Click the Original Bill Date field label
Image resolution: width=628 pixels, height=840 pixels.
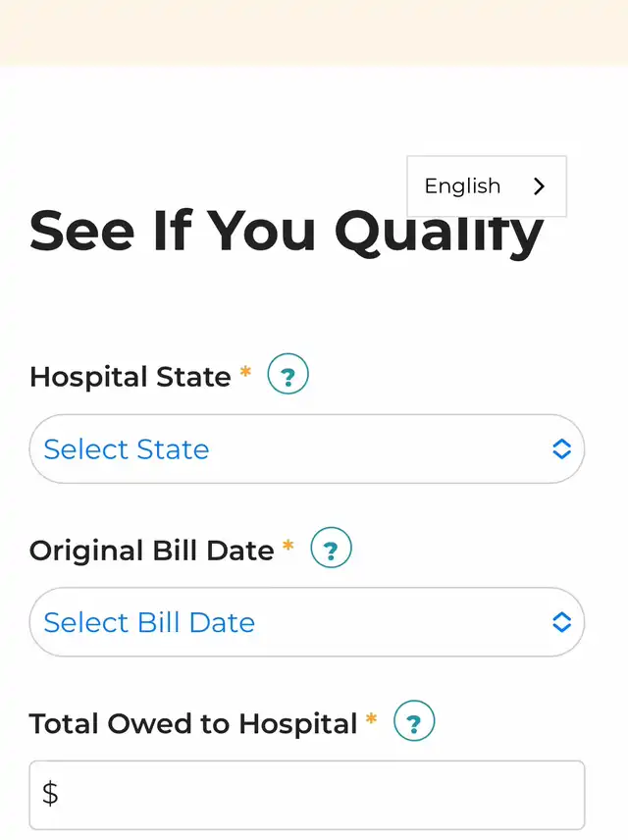151,551
